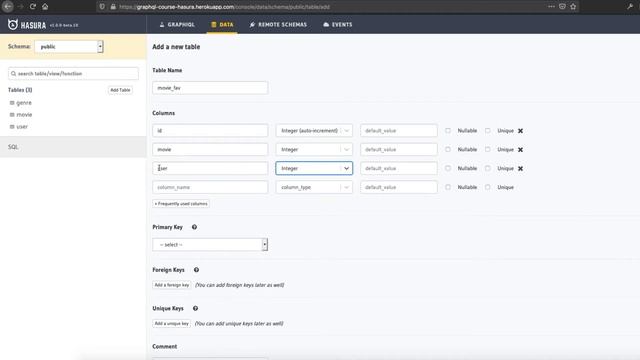Toggle Nullable for the empty new column
The width and height of the screenshot is (640, 360).
point(448,187)
